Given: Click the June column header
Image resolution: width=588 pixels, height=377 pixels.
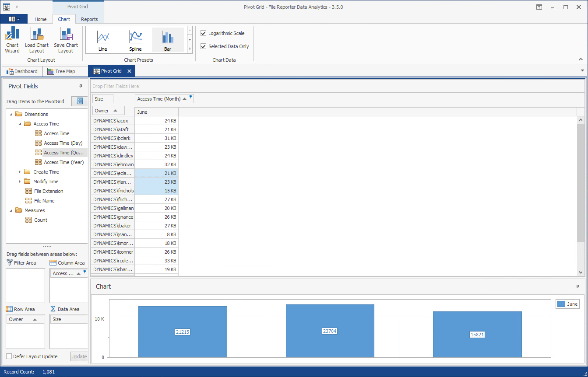Looking at the screenshot, I should point(156,112).
